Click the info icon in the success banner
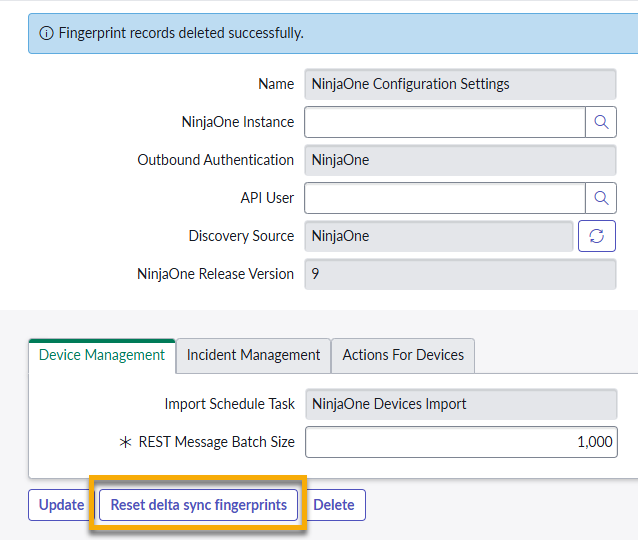The height and width of the screenshot is (540, 638). coord(46,33)
